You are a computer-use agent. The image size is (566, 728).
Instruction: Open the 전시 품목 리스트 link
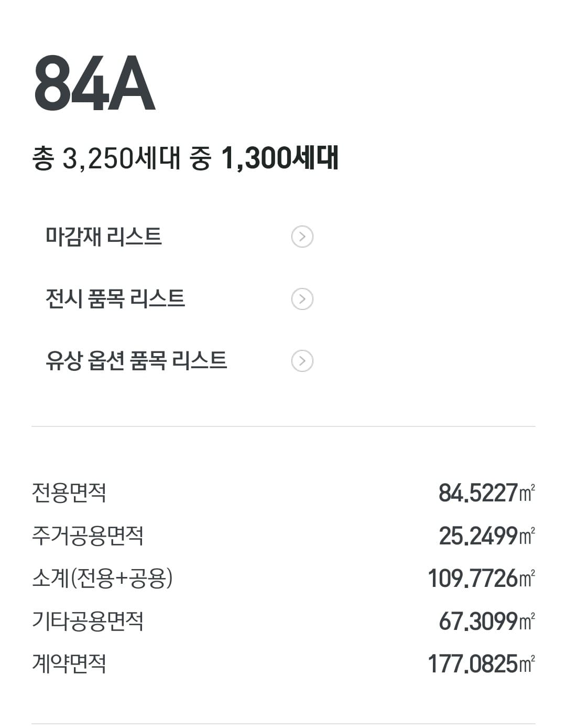115,299
